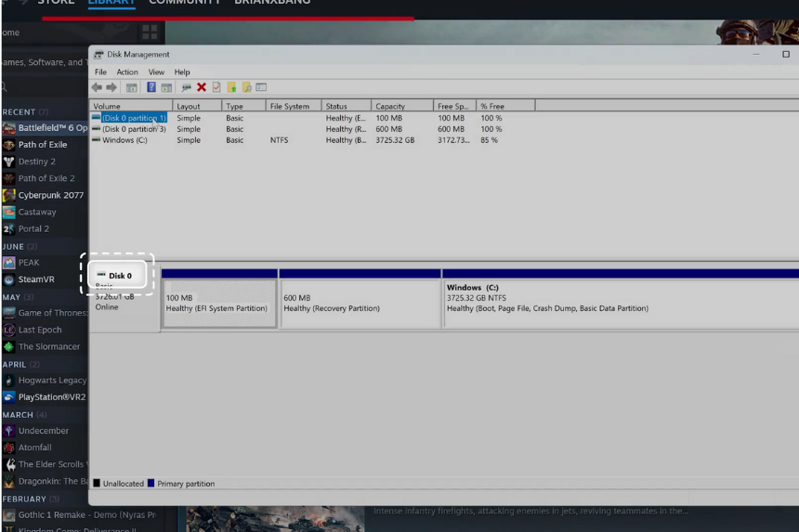Click the folder with green arrow icon

231,87
